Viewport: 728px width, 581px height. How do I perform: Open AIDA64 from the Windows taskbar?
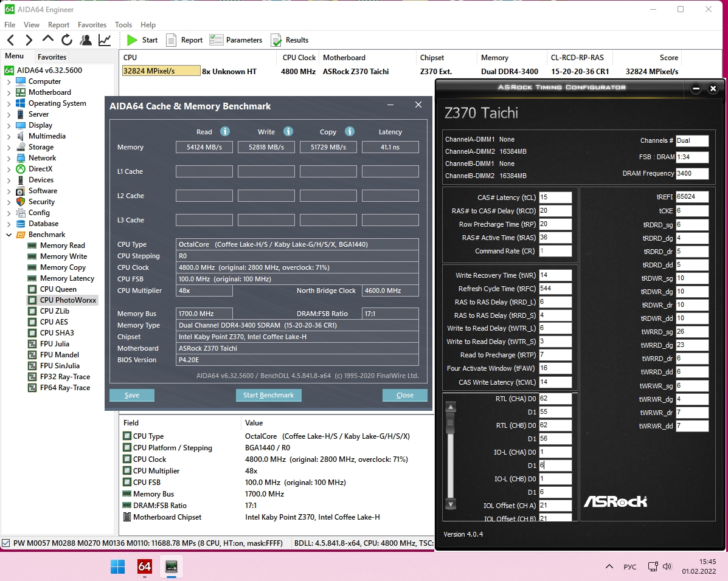coord(144,566)
